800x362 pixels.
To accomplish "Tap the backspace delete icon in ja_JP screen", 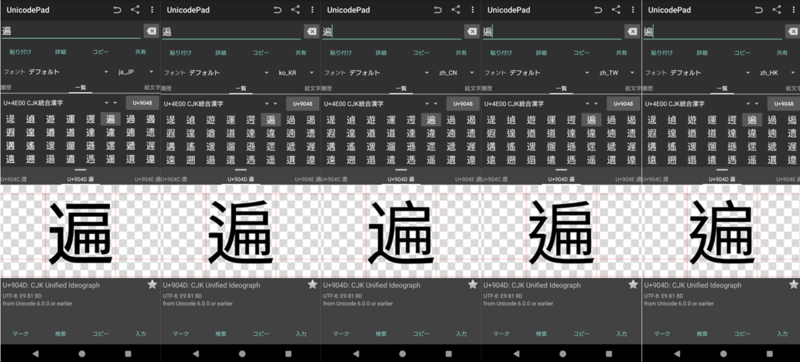I will tap(151, 32).
